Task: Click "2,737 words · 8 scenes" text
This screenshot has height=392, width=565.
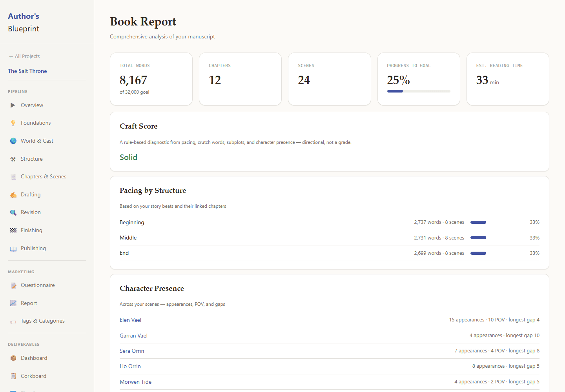Action: 439,222
